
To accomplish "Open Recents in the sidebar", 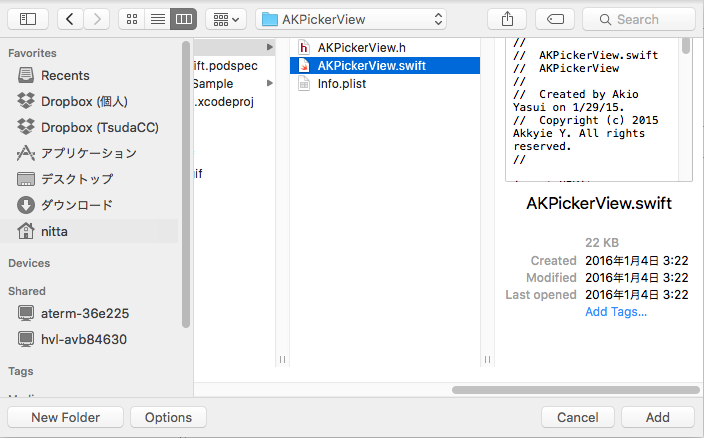I will click(65, 75).
